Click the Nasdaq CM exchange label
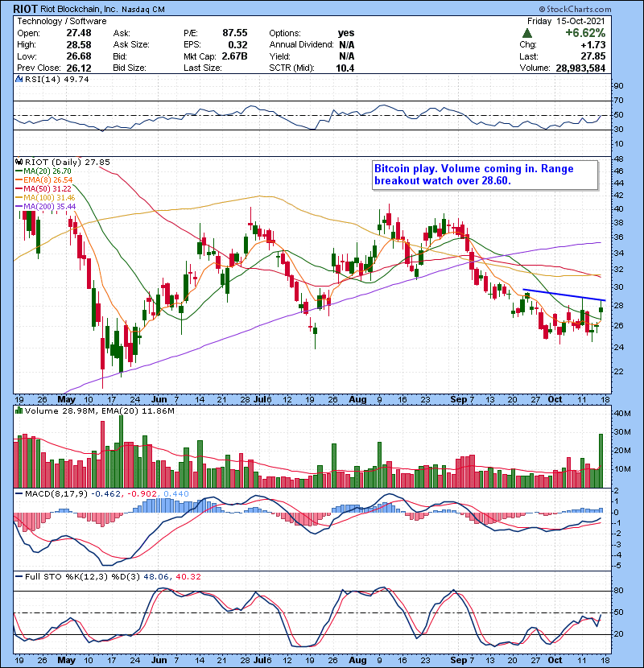Image resolution: width=644 pixels, height=668 pixels. pos(143,10)
